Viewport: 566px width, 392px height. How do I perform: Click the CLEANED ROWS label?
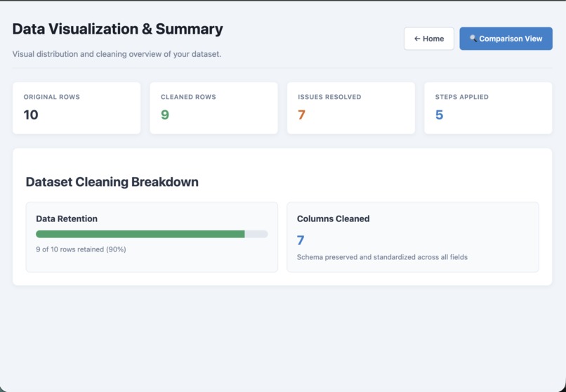click(x=188, y=97)
